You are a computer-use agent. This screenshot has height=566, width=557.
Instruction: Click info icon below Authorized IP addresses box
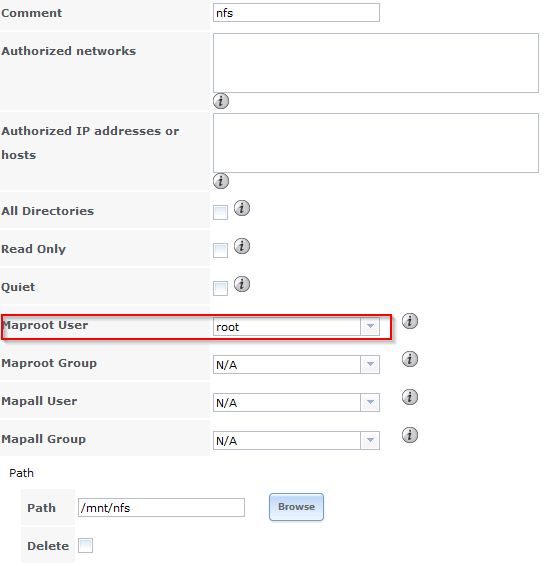coord(221,181)
